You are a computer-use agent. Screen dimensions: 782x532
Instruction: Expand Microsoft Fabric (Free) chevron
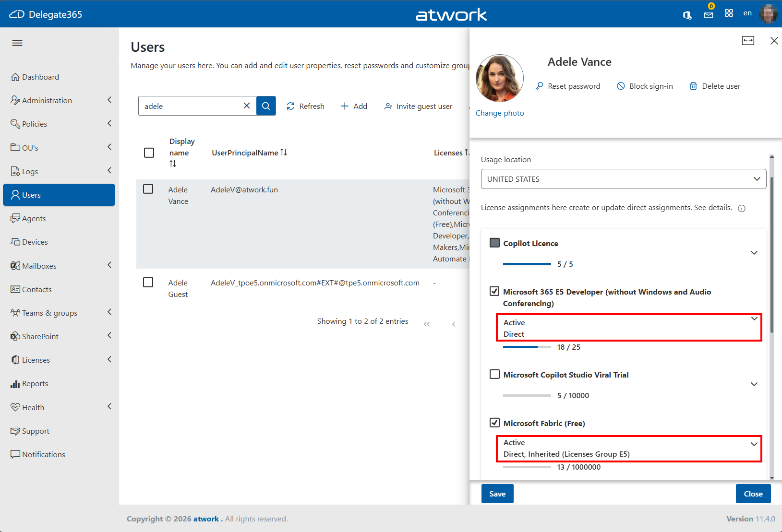(754, 444)
